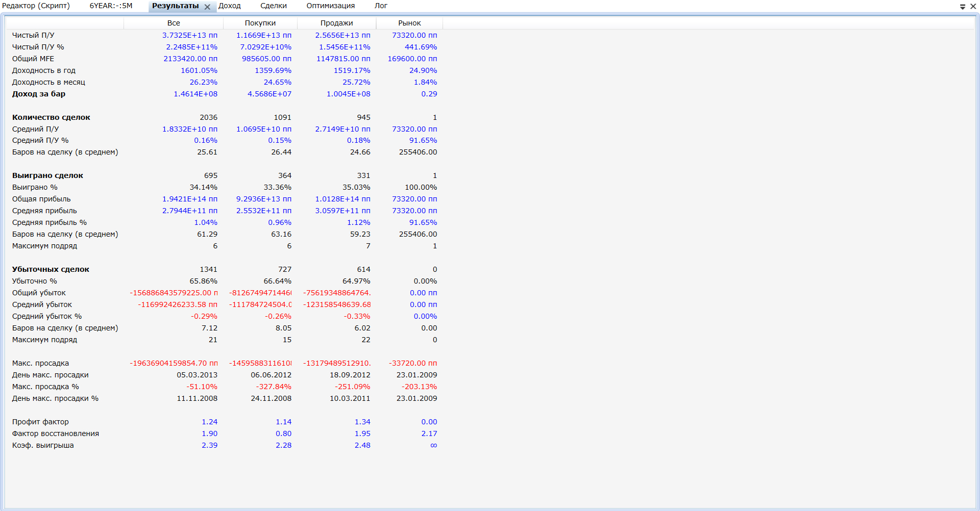Select the 441.69% market net profit value
This screenshot has height=511, width=980.
(421, 47)
